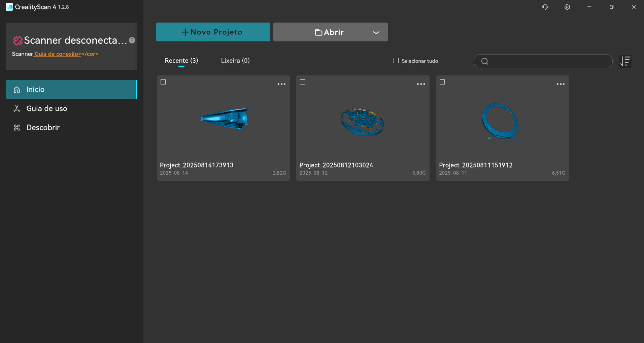Open the three-dot menu on Project_20250811151912

pos(561,84)
